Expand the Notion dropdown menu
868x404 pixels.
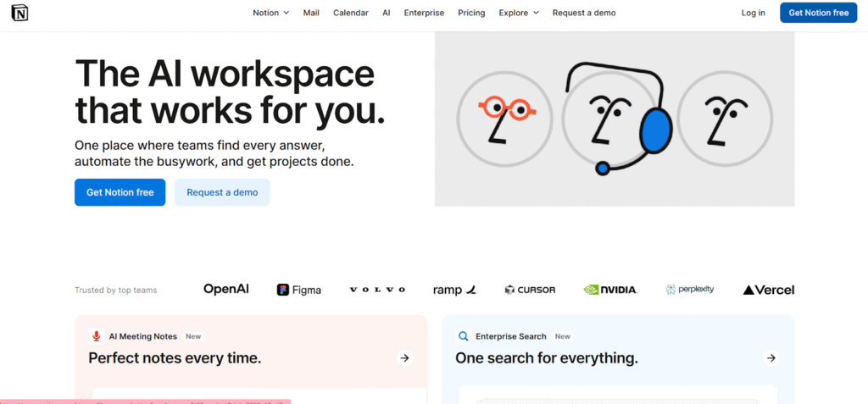click(x=270, y=13)
